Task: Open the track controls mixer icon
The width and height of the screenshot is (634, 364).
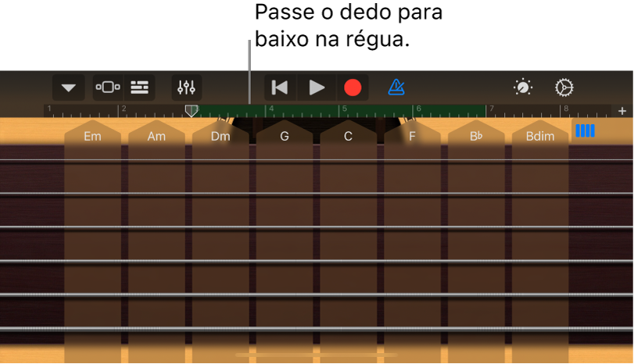Action: [x=186, y=87]
